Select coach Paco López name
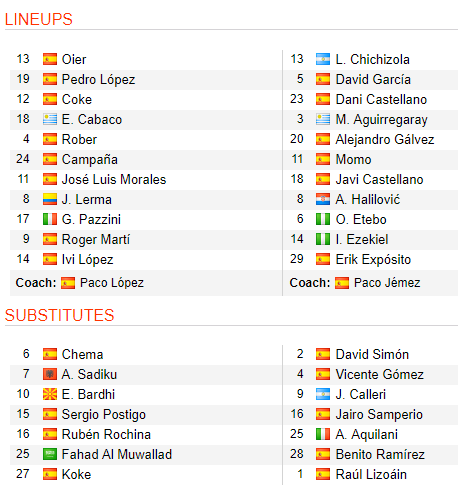 pos(112,283)
